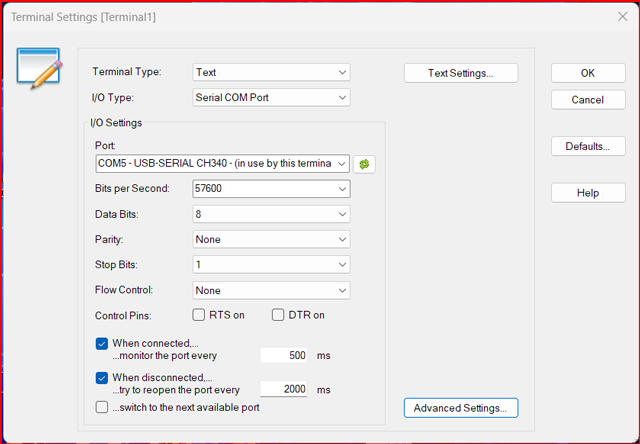The height and width of the screenshot is (444, 640).
Task: Select the Parity dropdown
Action: (x=271, y=240)
